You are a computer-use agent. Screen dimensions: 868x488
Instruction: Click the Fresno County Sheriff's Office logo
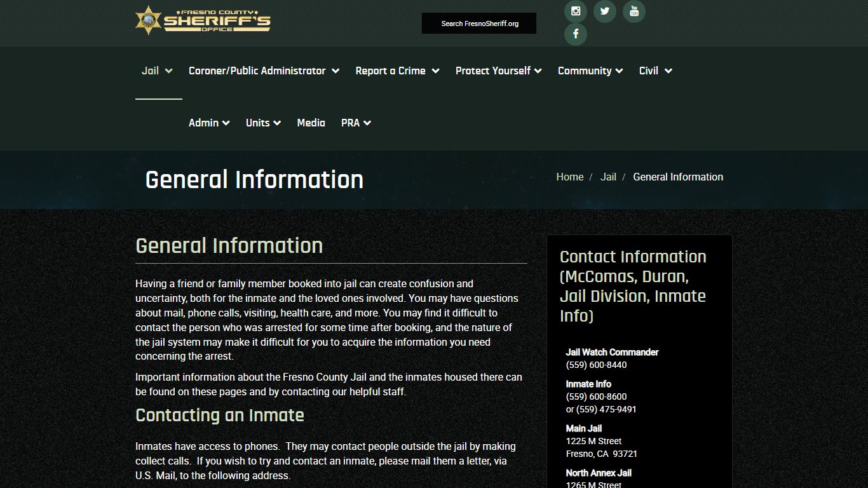(203, 20)
